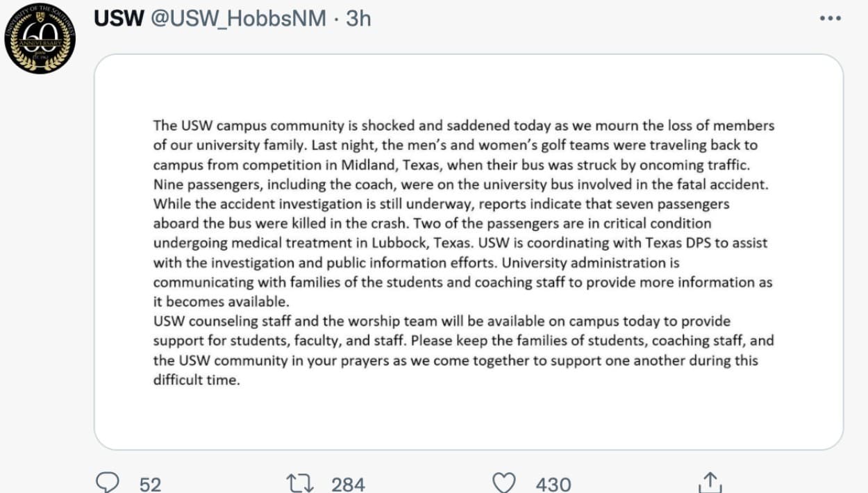
Task: Click the like count of 430
Action: (x=553, y=483)
